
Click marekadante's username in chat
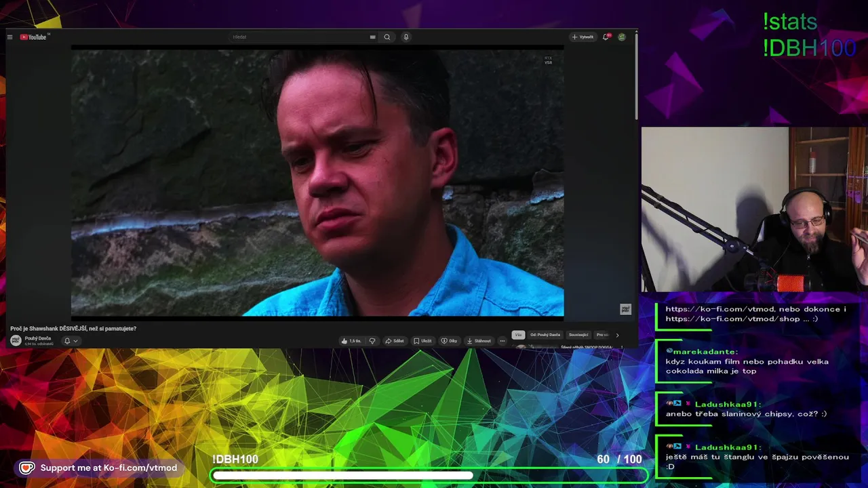(x=705, y=352)
